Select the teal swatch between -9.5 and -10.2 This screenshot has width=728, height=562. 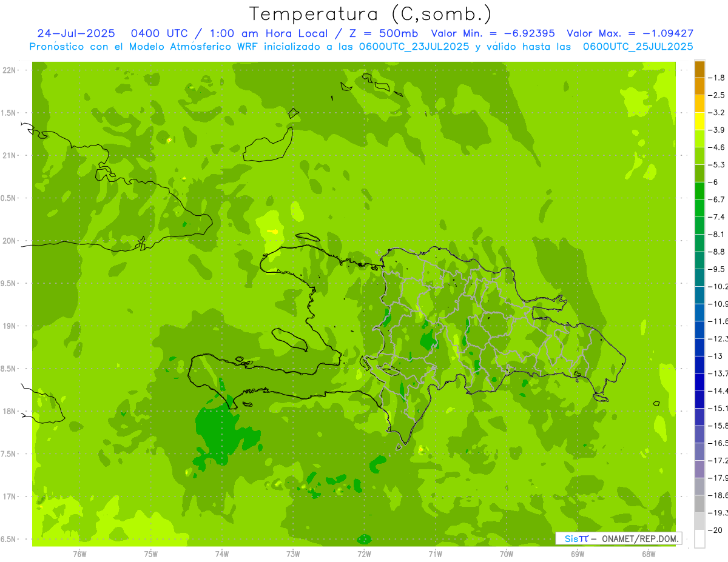tap(699, 278)
